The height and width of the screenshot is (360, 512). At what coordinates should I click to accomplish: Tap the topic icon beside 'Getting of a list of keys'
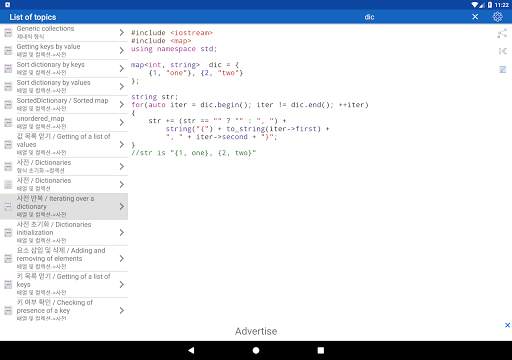(x=8, y=284)
